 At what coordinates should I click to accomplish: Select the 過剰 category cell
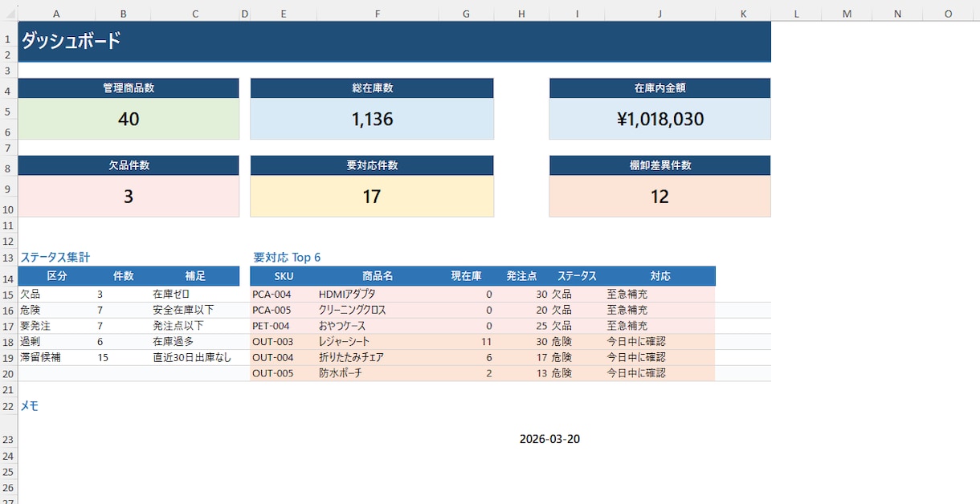pos(57,342)
